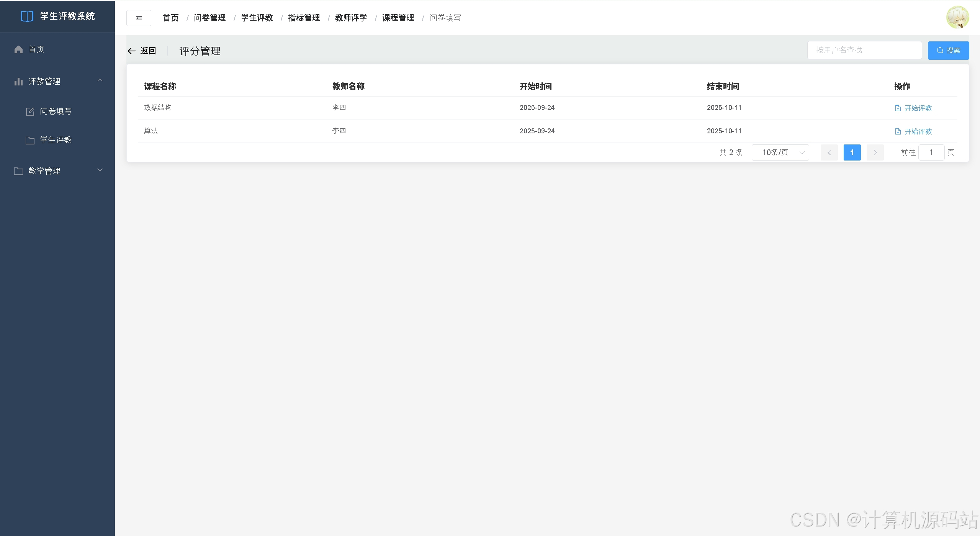This screenshot has width=980, height=536.
Task: Click 指标管理 in the breadcrumb
Action: [x=304, y=18]
